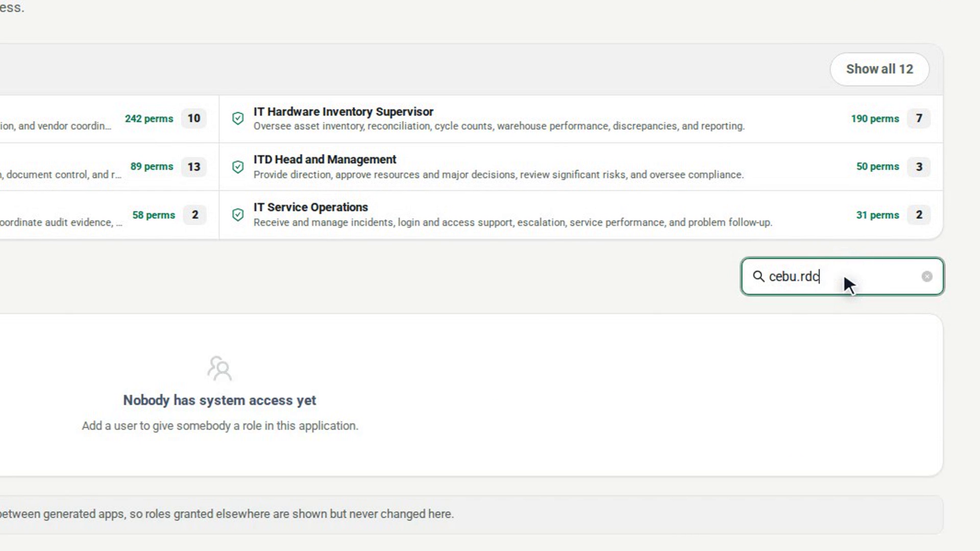The width and height of the screenshot is (980, 551).
Task: Click shield icon beside ITD Head and Management
Action: point(238,167)
